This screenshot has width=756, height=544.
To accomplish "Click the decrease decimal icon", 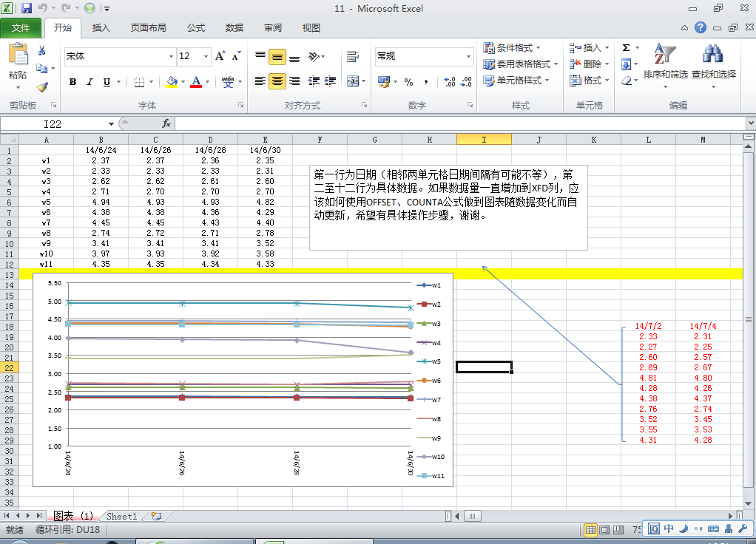I will [x=466, y=82].
